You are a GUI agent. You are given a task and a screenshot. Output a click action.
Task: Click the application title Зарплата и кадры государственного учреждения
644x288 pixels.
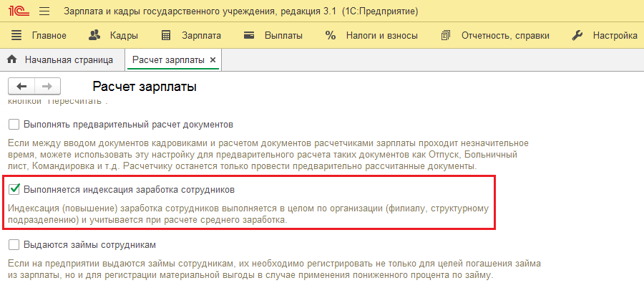tap(241, 11)
